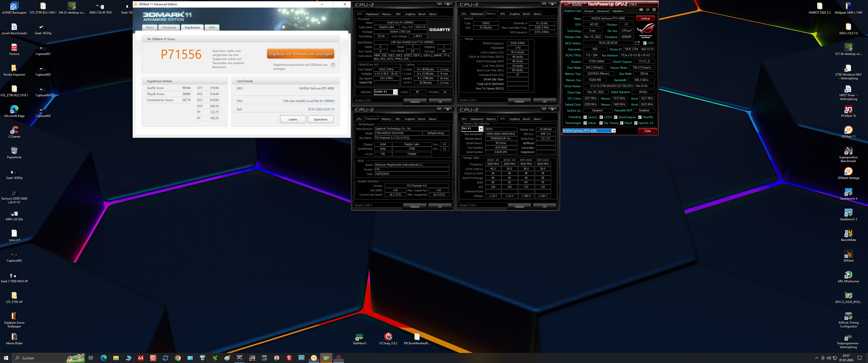Select ASRock Timing Configurator desktop icon
The height and width of the screenshot is (363, 868).
click(848, 320)
